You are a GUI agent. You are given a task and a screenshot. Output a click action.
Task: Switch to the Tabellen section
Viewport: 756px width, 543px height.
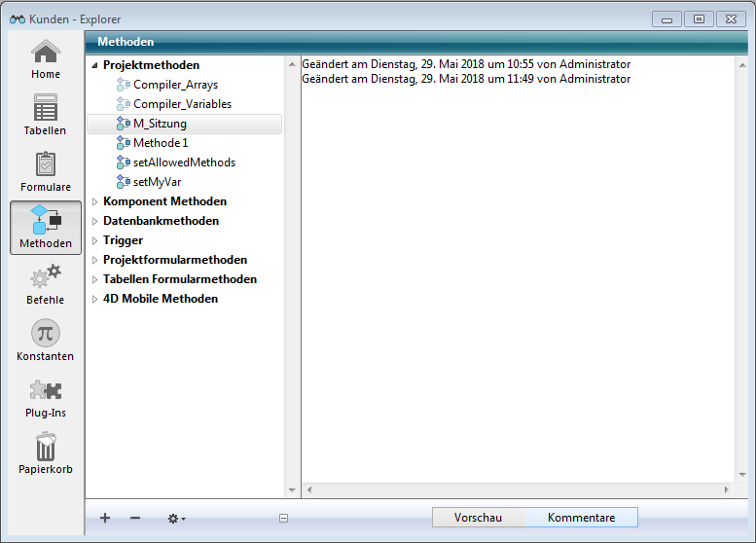pyautogui.click(x=45, y=115)
